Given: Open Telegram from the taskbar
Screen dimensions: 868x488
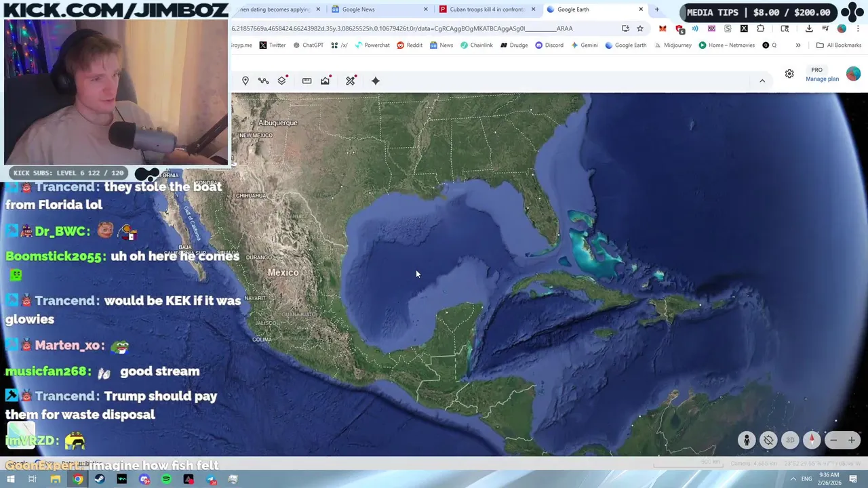Looking at the screenshot, I should [x=211, y=479].
